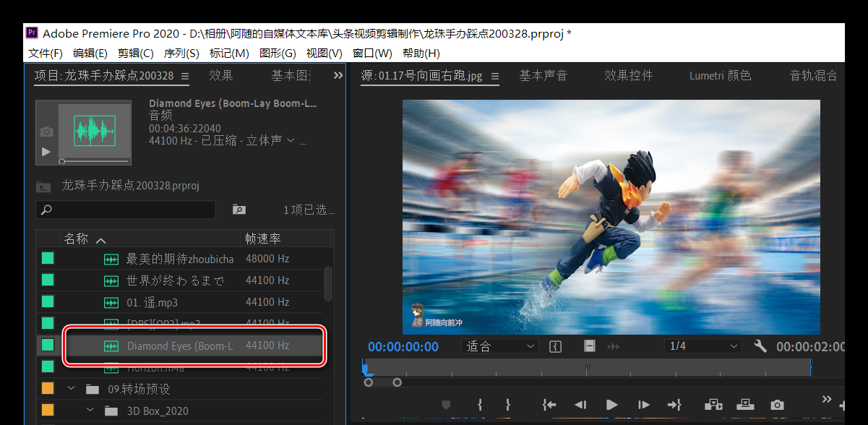Click the Drag Audio Only waveform icon
868x425 pixels.
coord(614,346)
